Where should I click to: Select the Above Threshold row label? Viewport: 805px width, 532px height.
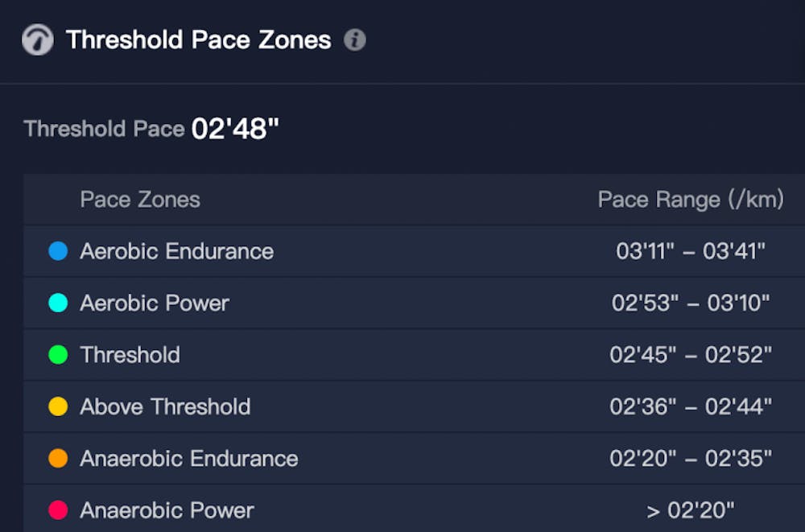click(x=165, y=406)
